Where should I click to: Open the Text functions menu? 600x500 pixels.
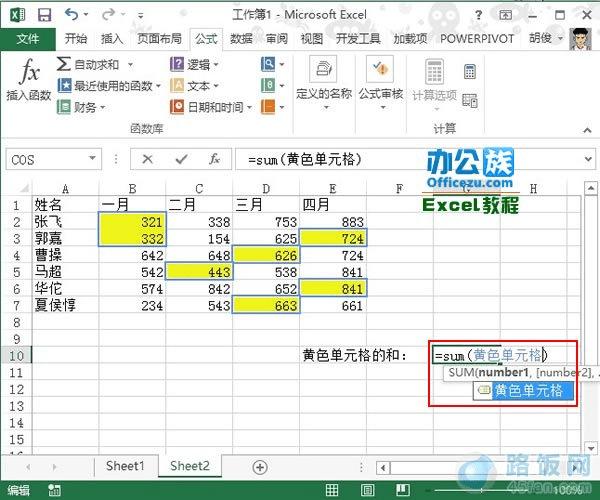194,86
